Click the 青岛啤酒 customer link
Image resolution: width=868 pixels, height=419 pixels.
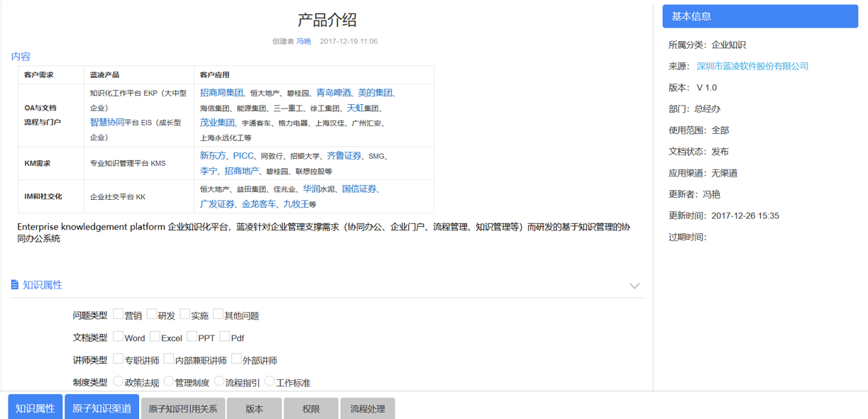point(334,93)
